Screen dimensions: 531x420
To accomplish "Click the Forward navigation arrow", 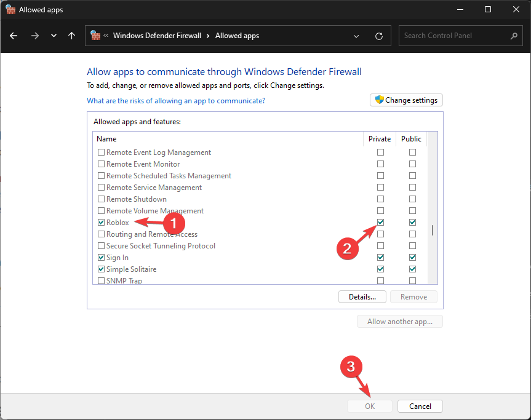I will point(34,36).
